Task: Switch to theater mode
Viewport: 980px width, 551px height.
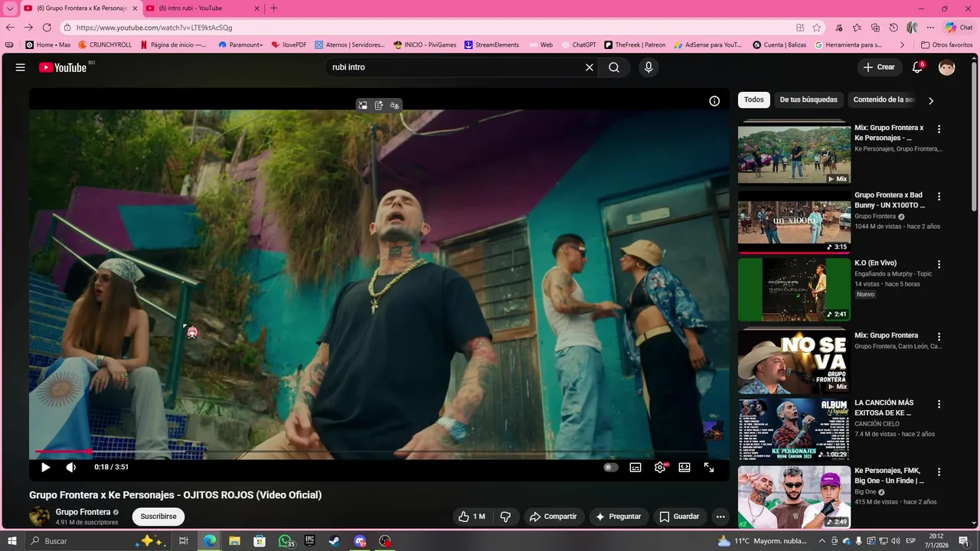Action: click(x=684, y=467)
